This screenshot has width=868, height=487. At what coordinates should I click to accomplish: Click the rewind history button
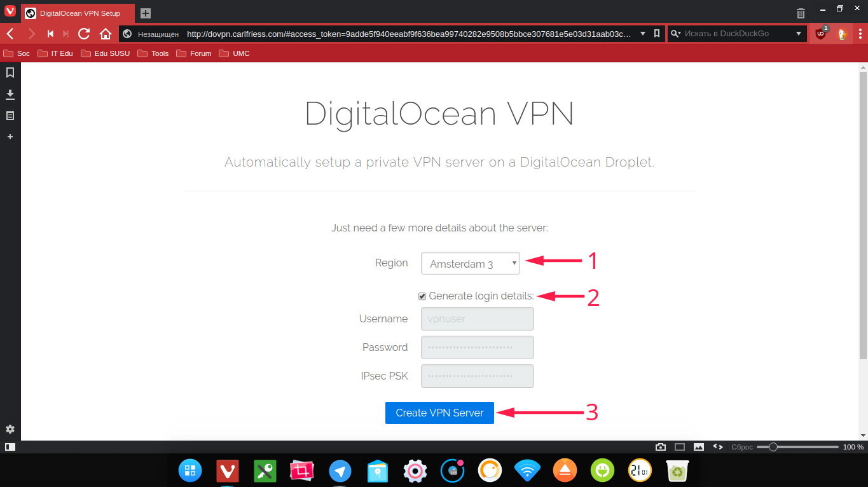50,34
